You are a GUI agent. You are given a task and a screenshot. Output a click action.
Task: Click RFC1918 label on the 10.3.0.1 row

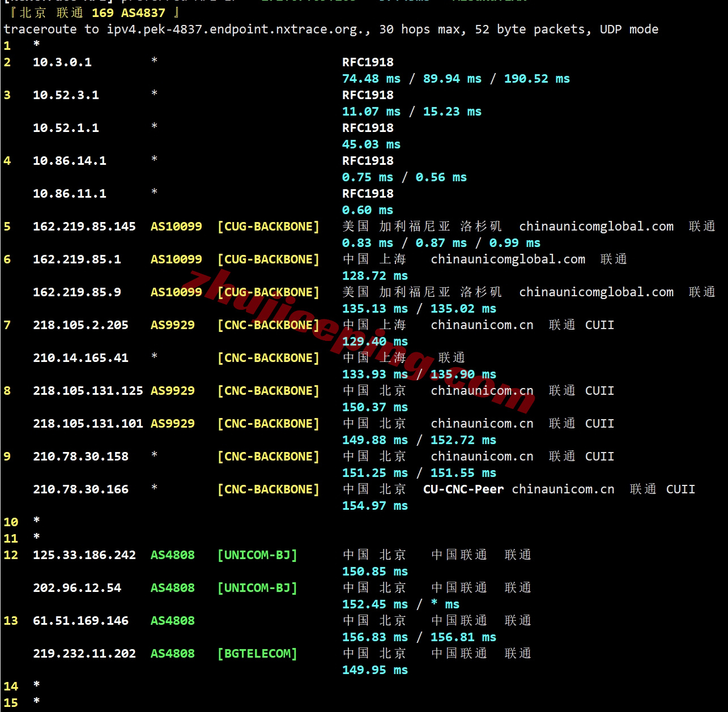368,62
